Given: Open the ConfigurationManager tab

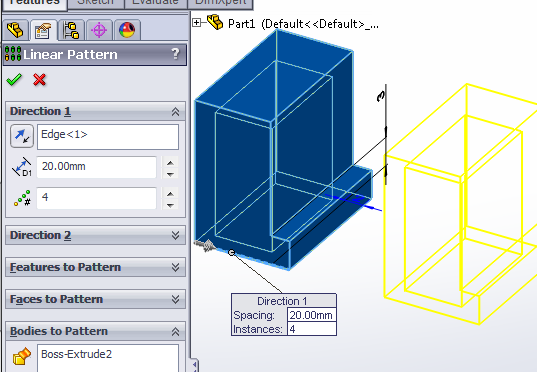Looking at the screenshot, I should pos(71,30).
